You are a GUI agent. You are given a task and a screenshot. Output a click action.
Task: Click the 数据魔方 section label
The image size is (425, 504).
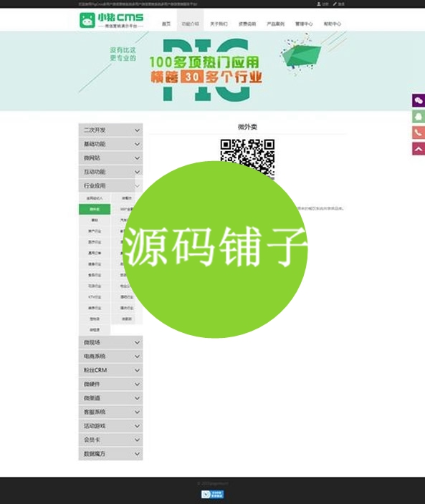pyautogui.click(x=95, y=454)
